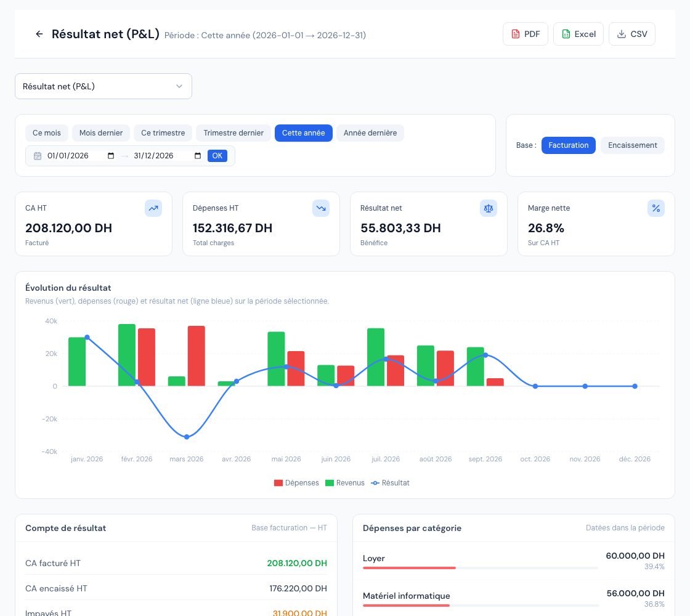This screenshot has height=616, width=690.
Task: Click the Matériel informatique progress bar
Action: point(481,606)
